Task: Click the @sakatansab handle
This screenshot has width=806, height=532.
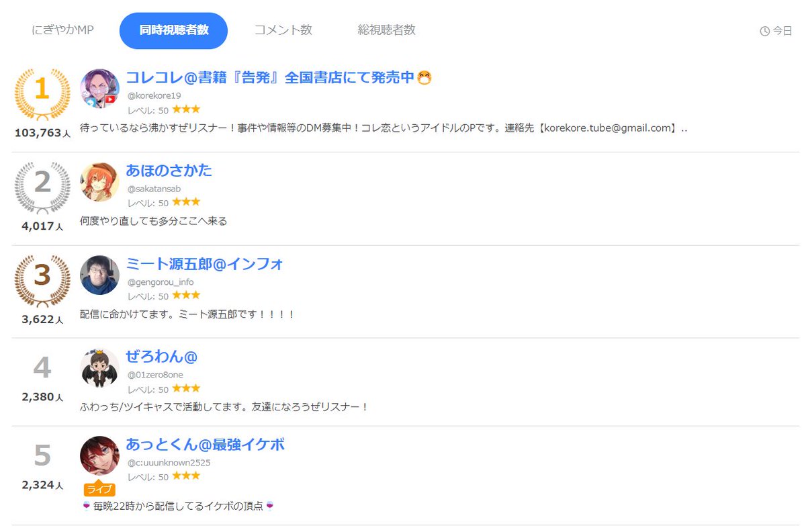Action: (x=154, y=189)
